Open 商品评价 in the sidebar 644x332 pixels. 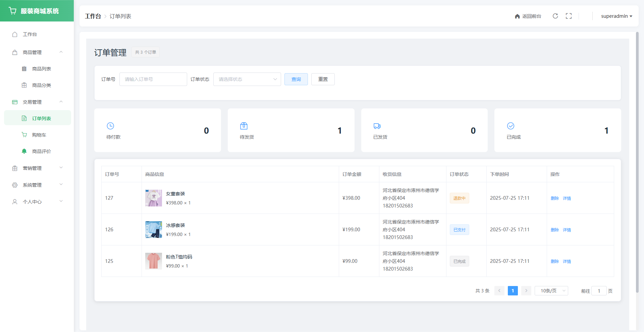[x=41, y=151]
